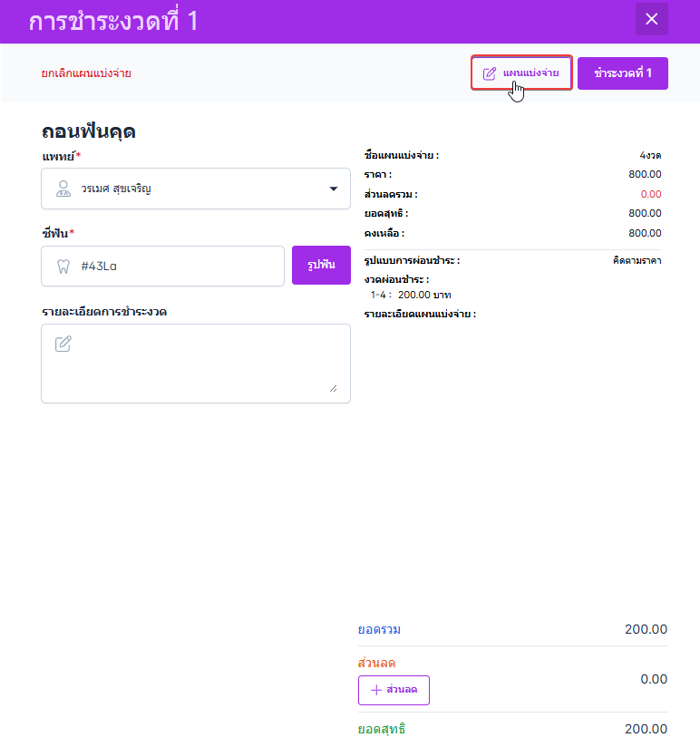Screen dimensions: 700x747
Task: Click the tooth icon in ซี่ฟัน field
Action: click(x=63, y=267)
